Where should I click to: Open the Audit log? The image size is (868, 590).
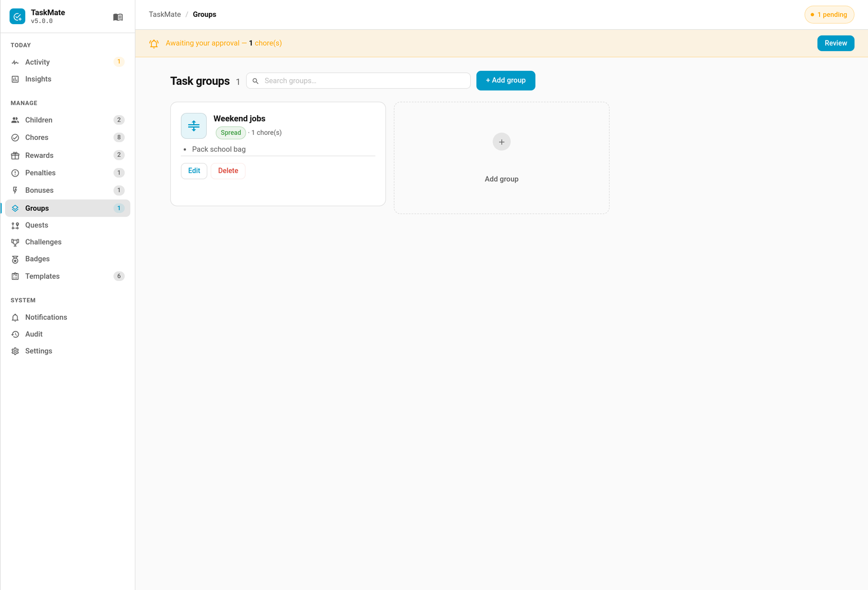click(67, 334)
